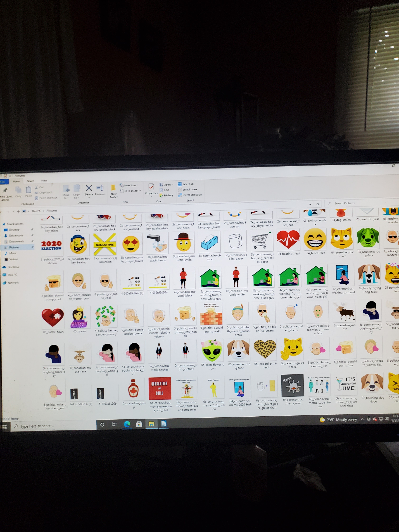The width and height of the screenshot is (399, 532).
Task: Click the Paste clipboard icon
Action: click(x=29, y=190)
